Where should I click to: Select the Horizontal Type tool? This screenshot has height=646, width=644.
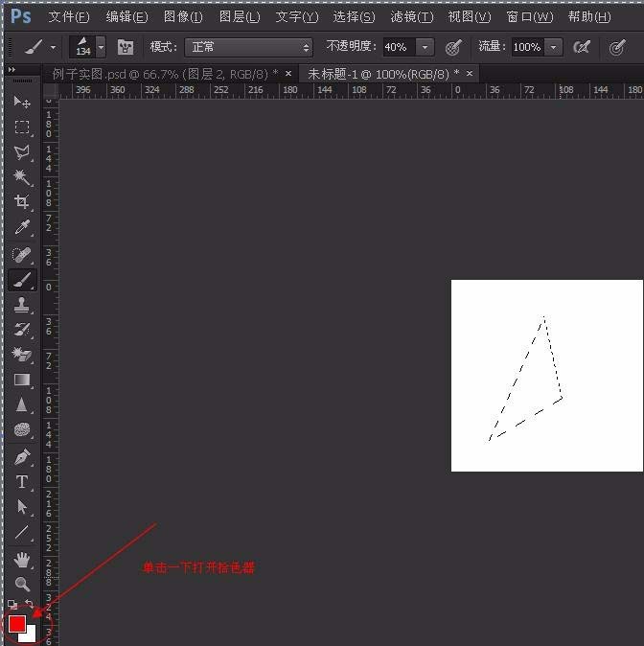[x=21, y=482]
